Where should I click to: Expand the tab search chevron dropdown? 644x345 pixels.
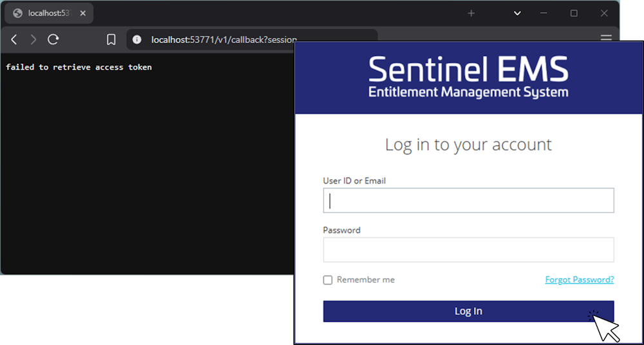(517, 13)
